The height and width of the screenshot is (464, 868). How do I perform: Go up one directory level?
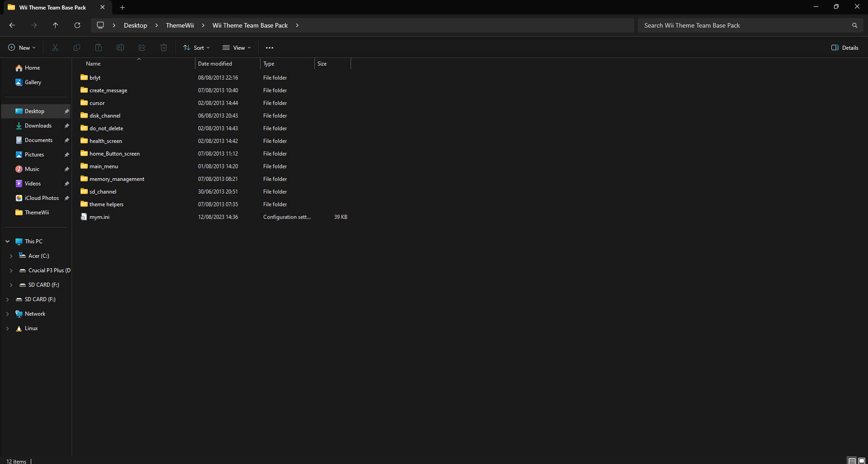point(55,25)
